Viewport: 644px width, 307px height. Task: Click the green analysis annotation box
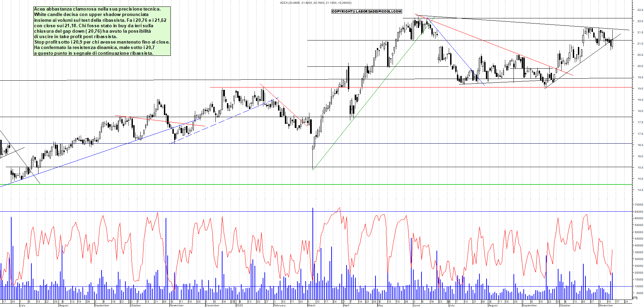[102, 31]
